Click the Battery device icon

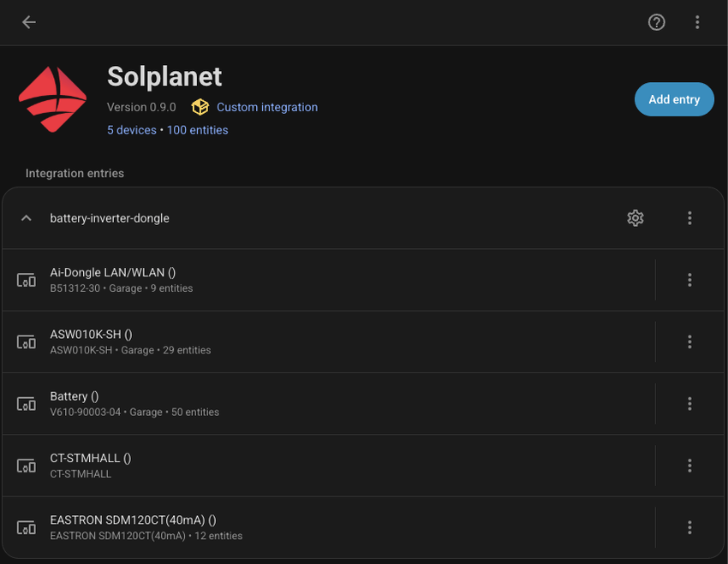point(27,404)
